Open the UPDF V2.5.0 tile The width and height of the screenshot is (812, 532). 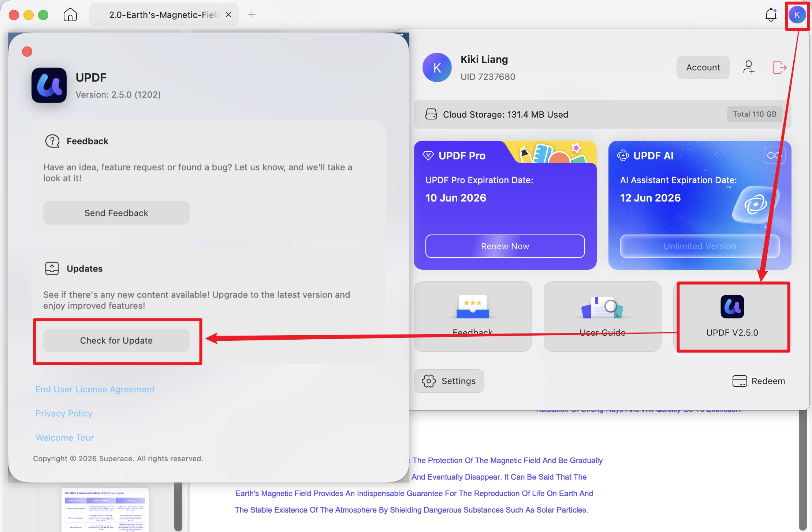[732, 317]
